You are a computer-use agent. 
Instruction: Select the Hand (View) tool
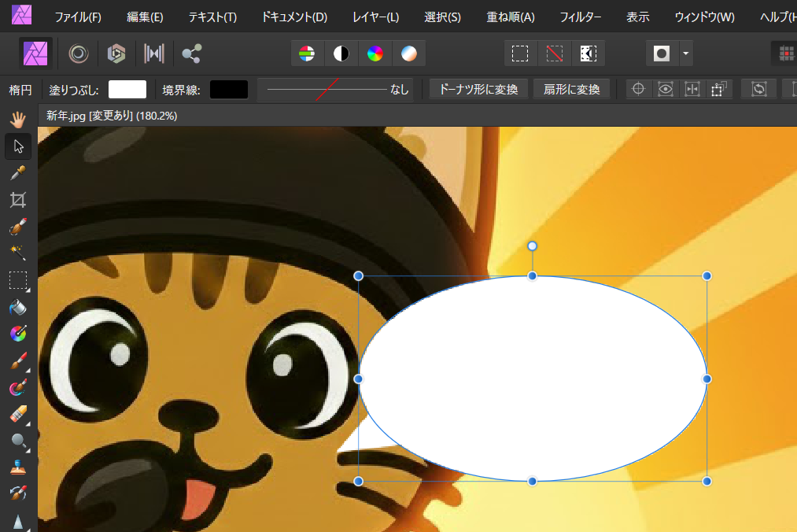click(18, 119)
